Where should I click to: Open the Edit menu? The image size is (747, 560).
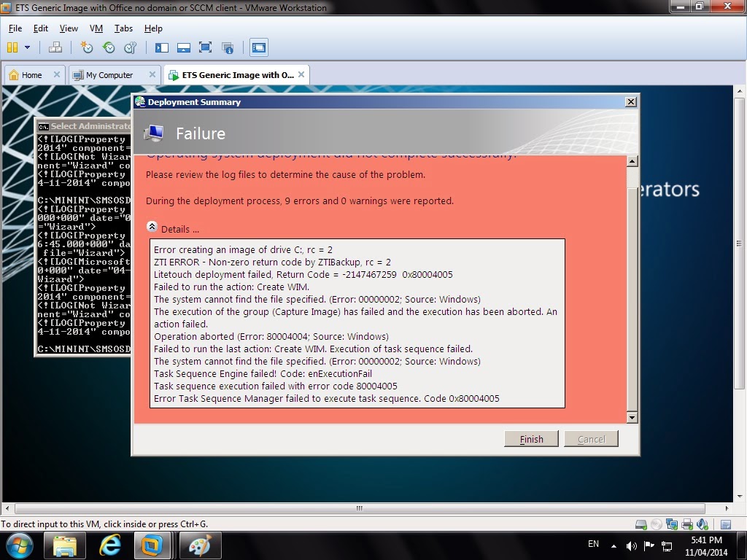point(41,28)
